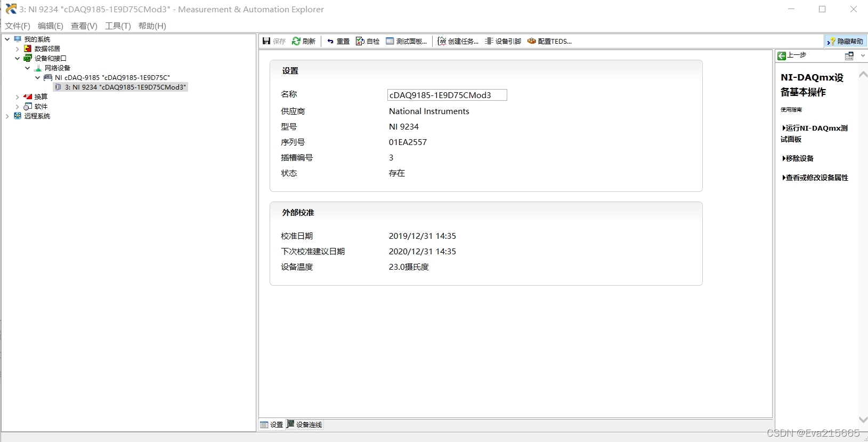Open the 文件(F) menu
The width and height of the screenshot is (868, 442).
18,26
